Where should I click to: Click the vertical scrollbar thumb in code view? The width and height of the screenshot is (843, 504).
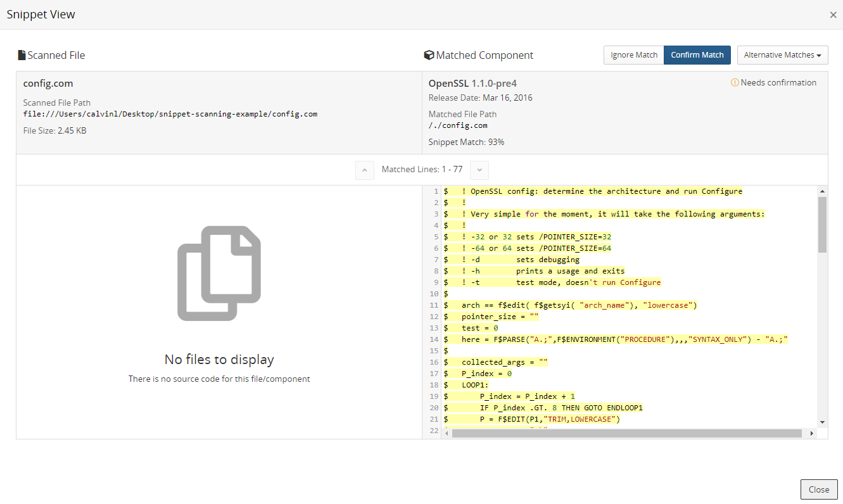point(822,225)
